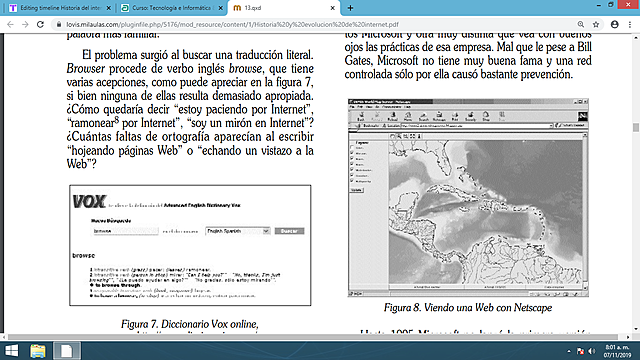Open the Chrome profile account icon

click(x=615, y=24)
